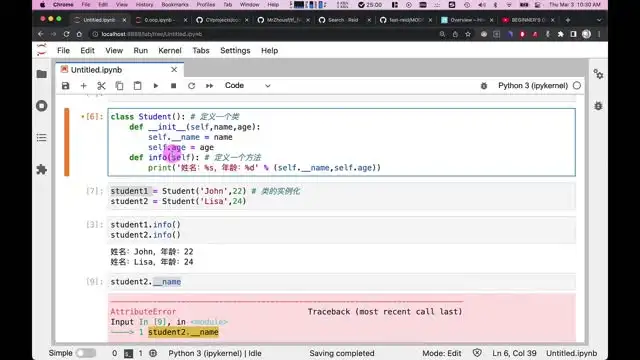This screenshot has width=640, height=360.
Task: Click the browser back arrow
Action: [x=40, y=34]
